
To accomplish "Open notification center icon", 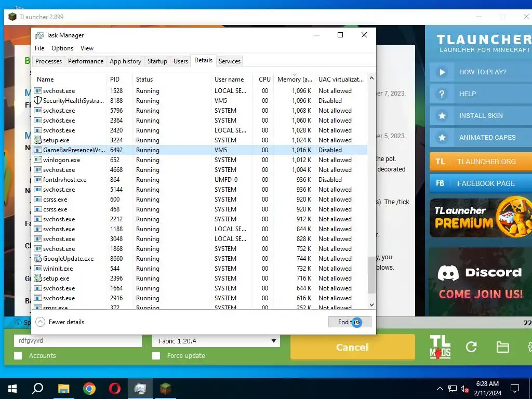I will [515, 389].
